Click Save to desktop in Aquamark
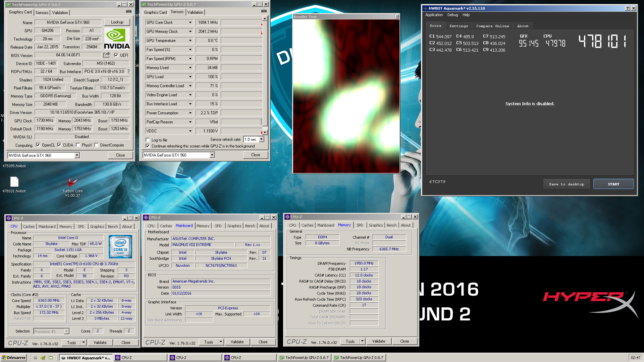This screenshot has height=362, width=644. click(x=567, y=184)
